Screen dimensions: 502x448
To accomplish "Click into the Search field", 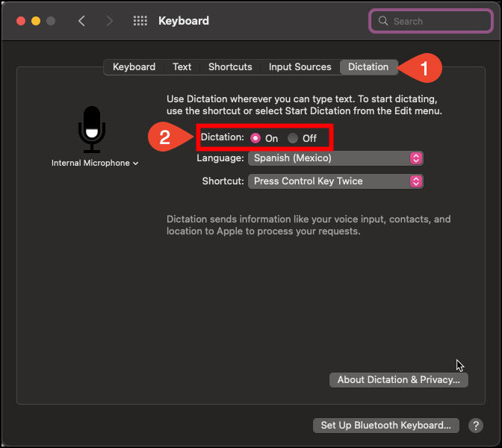I will pyautogui.click(x=433, y=21).
